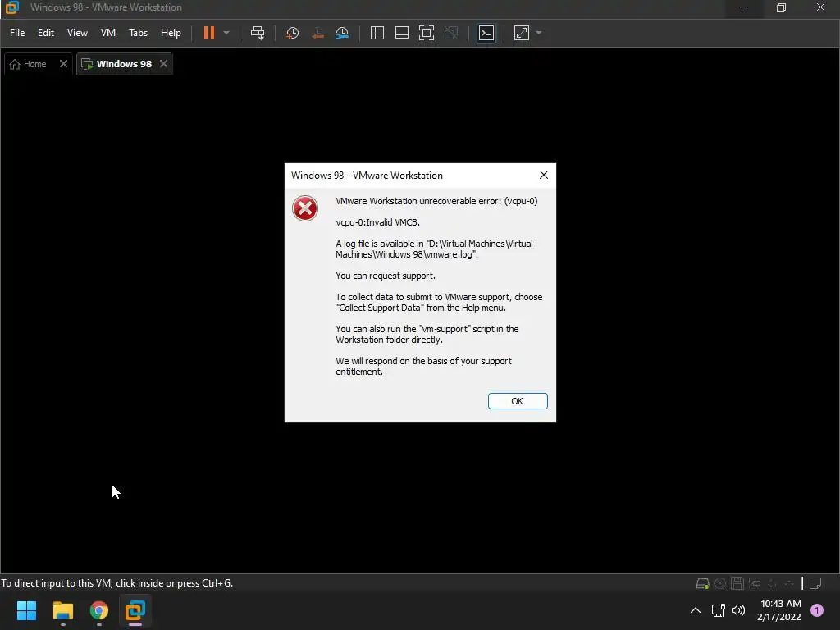Click the 'vcpu-0:Invalid VMCB.' message text
Screen dimensions: 840x630
pyautogui.click(x=377, y=222)
